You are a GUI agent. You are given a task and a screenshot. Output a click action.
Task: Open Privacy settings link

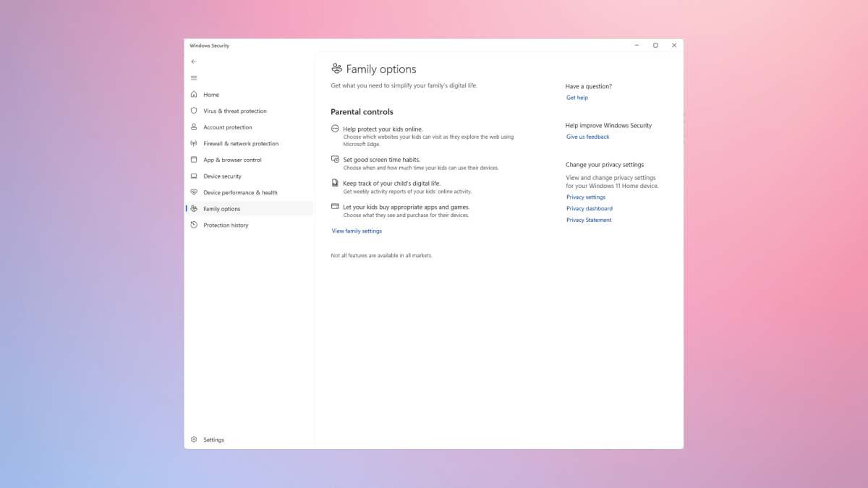[x=586, y=197]
